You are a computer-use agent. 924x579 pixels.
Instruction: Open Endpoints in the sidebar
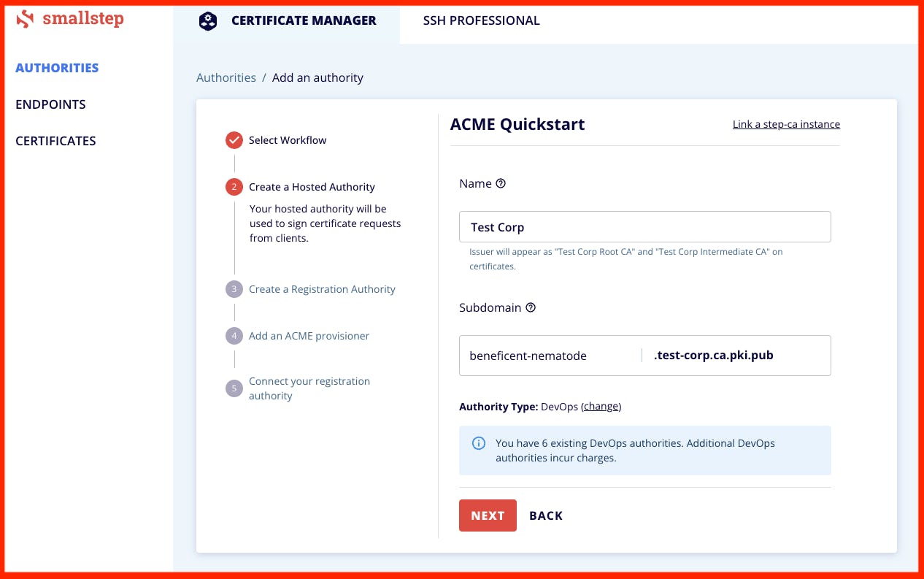tap(50, 104)
